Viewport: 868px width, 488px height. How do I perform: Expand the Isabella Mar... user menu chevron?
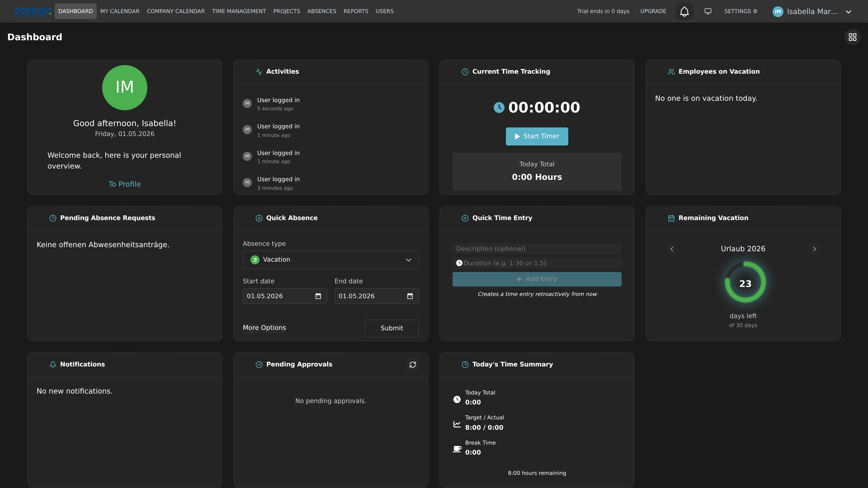click(x=849, y=12)
